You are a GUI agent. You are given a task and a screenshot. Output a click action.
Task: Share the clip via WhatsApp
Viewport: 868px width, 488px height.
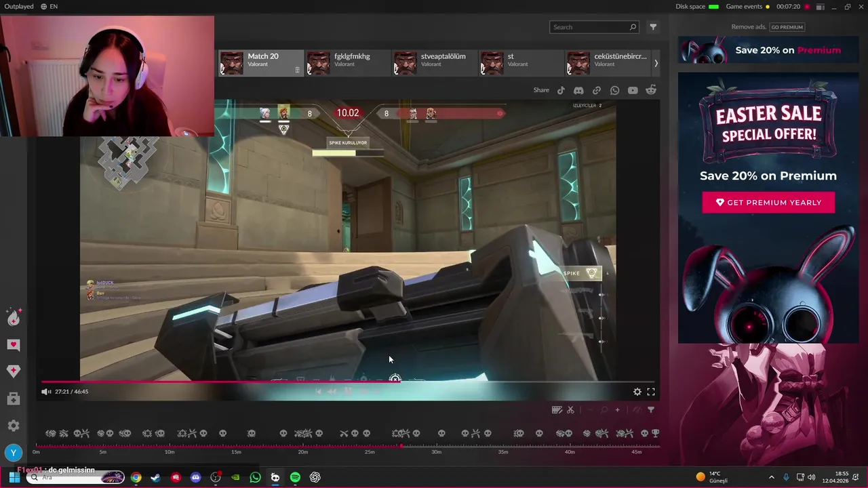point(614,90)
